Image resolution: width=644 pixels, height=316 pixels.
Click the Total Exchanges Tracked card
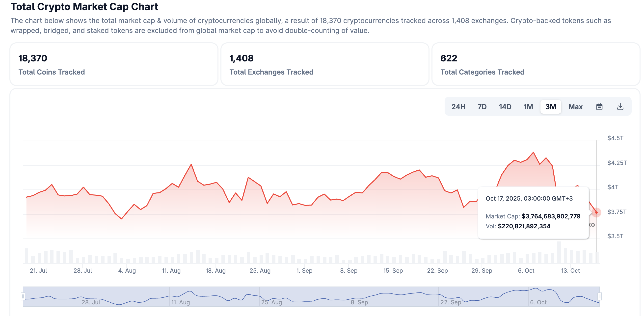click(325, 64)
